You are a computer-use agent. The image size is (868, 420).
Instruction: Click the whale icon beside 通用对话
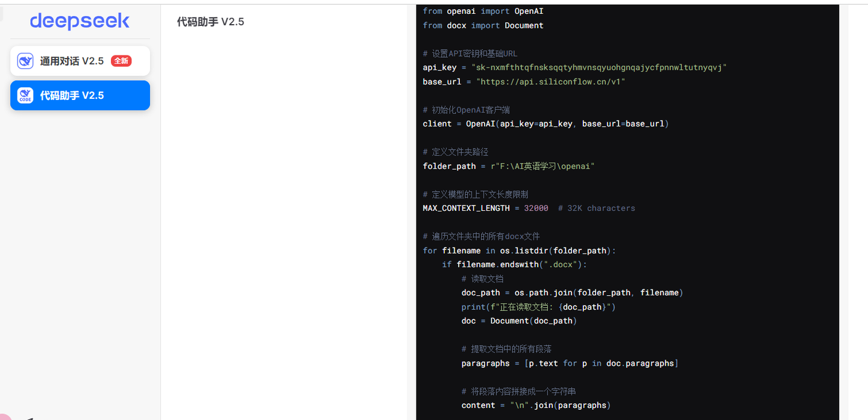pos(25,61)
